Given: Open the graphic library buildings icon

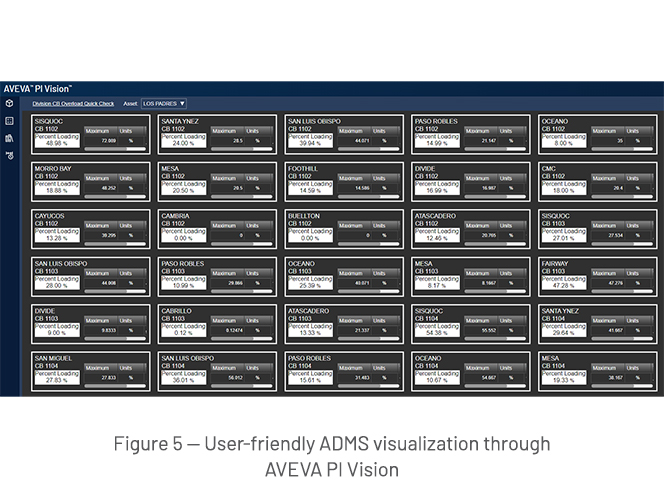Looking at the screenshot, I should [9, 138].
